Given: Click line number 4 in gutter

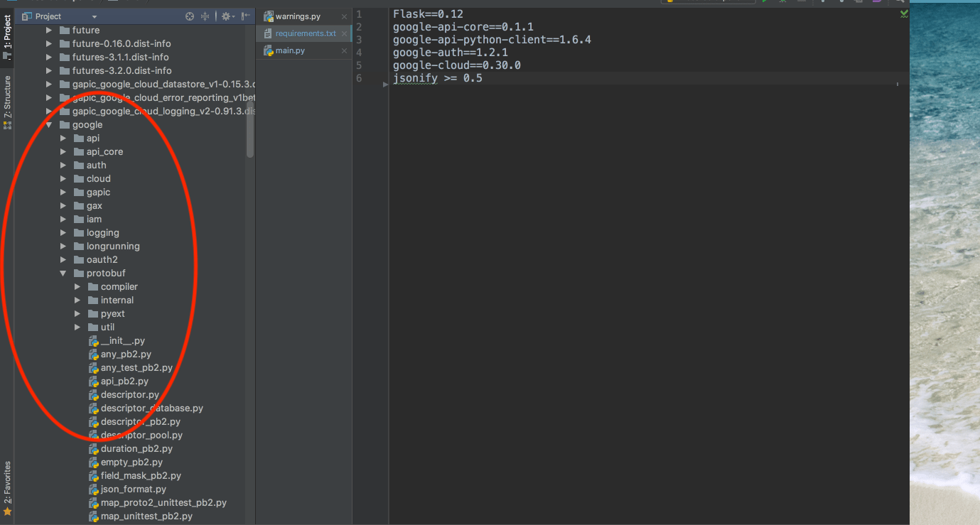Looking at the screenshot, I should (359, 53).
